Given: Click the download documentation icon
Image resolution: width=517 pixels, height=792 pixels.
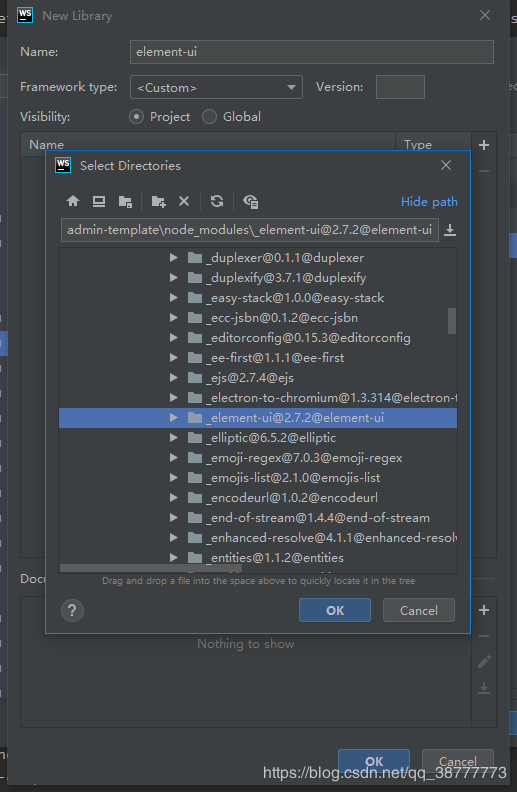Looking at the screenshot, I should coord(484,687).
